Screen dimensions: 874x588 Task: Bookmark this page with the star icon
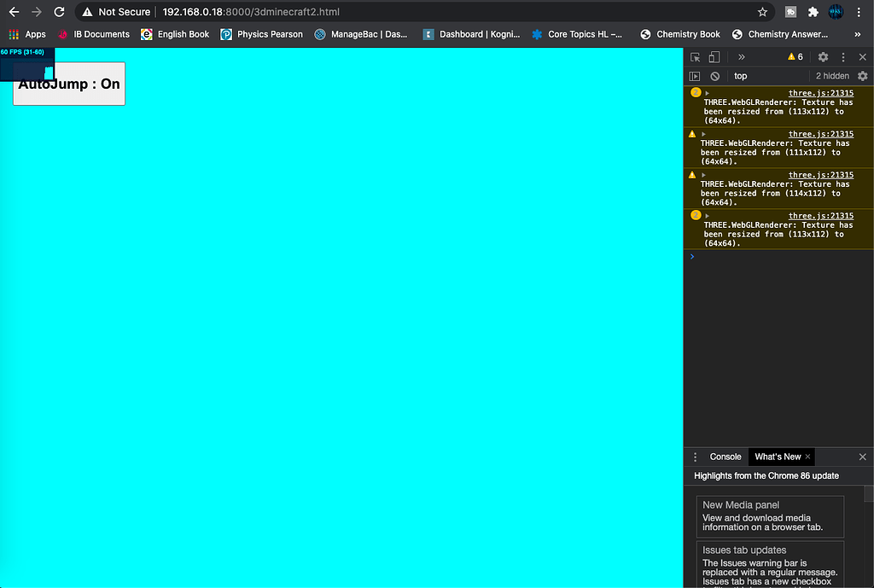tap(762, 12)
